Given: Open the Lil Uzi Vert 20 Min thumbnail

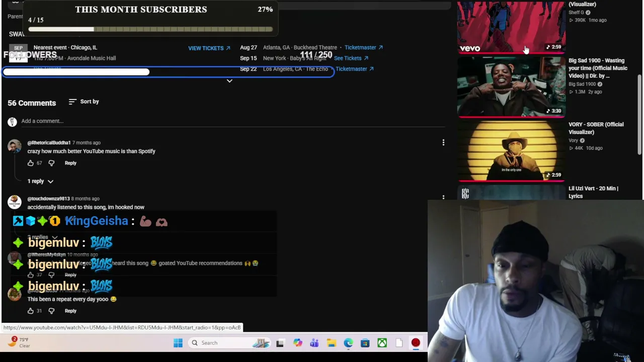Looking at the screenshot, I should pyautogui.click(x=511, y=193).
